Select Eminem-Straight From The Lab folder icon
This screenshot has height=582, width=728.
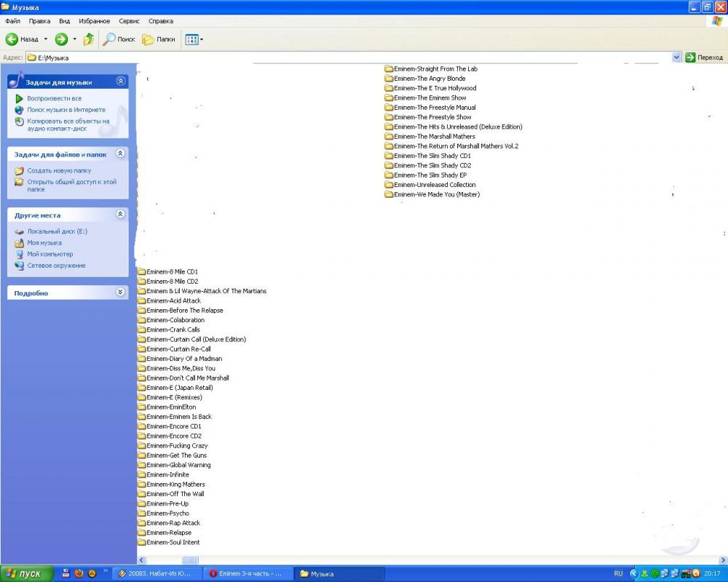[389, 68]
